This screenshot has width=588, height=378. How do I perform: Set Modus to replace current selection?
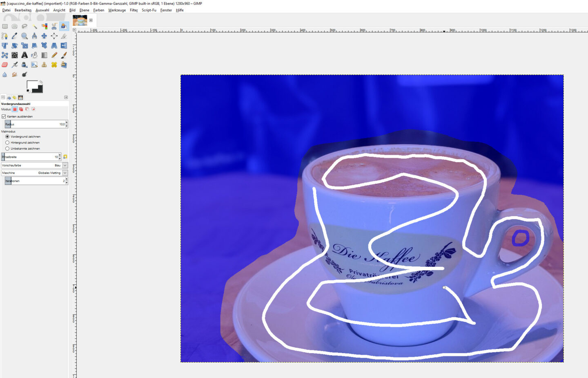click(x=15, y=109)
